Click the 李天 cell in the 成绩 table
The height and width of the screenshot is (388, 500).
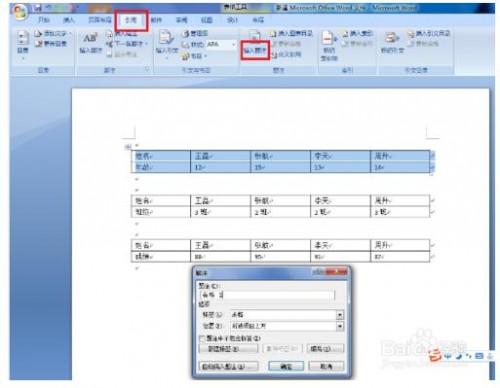(x=340, y=245)
